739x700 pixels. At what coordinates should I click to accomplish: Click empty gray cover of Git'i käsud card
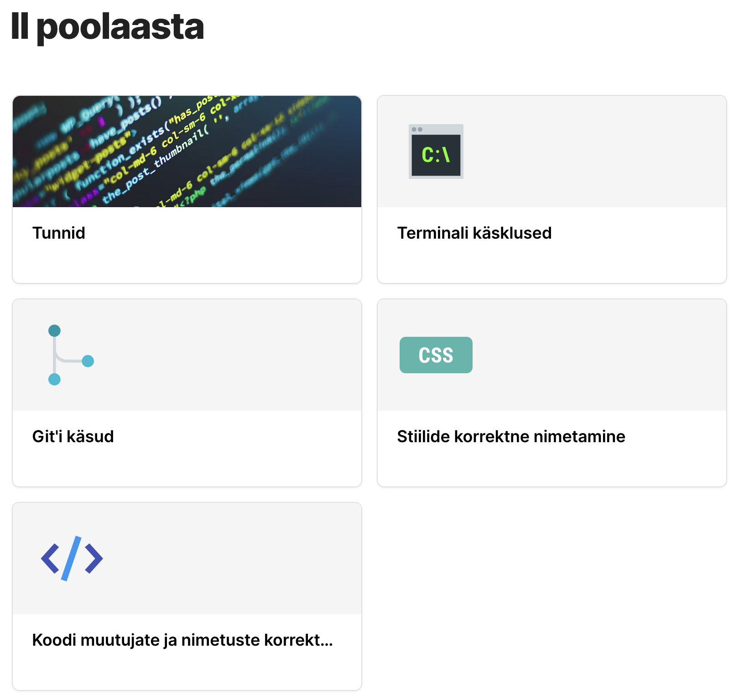228,355
